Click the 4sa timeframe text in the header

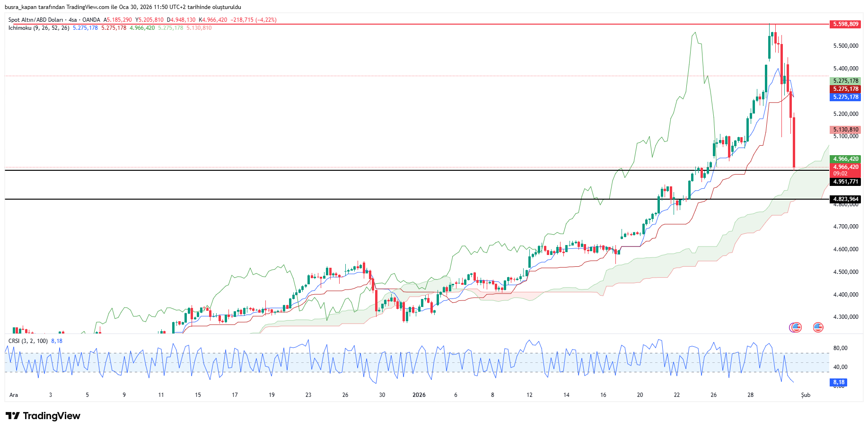(72, 20)
